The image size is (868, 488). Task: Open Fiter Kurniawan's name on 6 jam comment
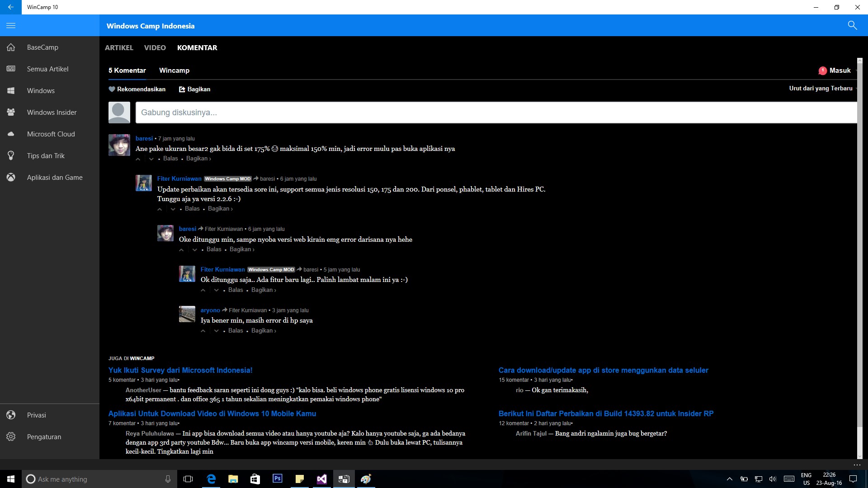click(x=179, y=179)
